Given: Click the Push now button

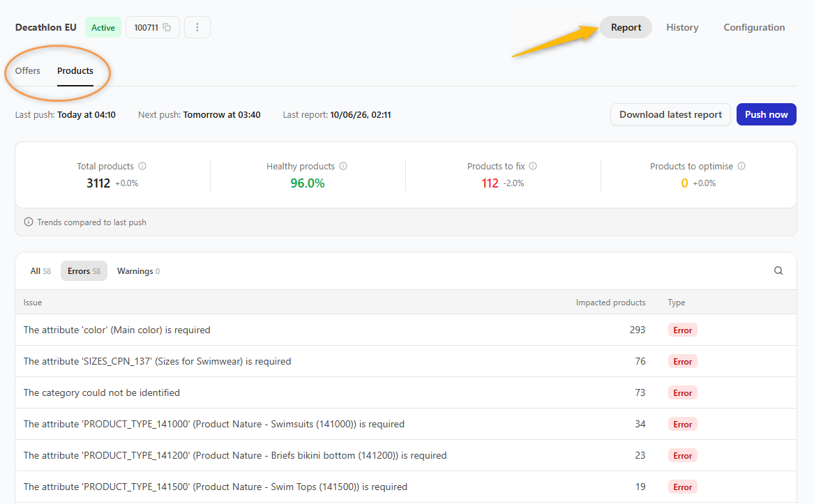Looking at the screenshot, I should pyautogui.click(x=767, y=115).
